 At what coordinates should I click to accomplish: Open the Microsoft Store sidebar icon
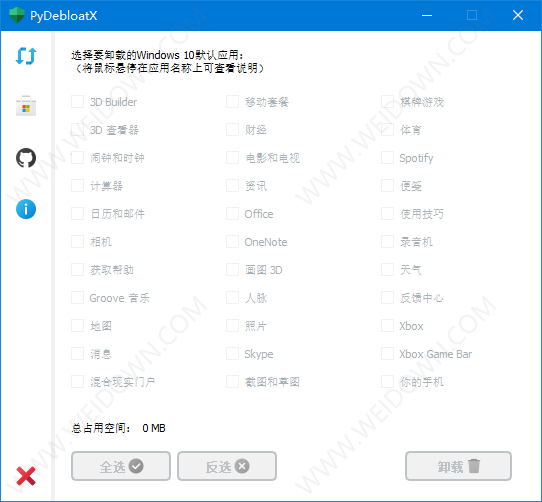point(26,106)
